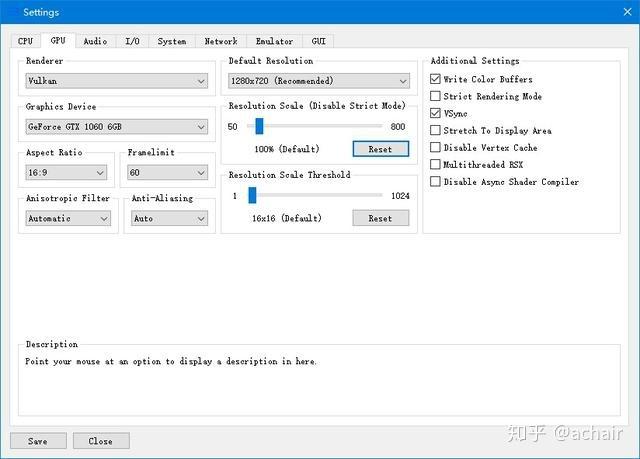
Task: Reset the Resolution Scale value
Action: [380, 149]
